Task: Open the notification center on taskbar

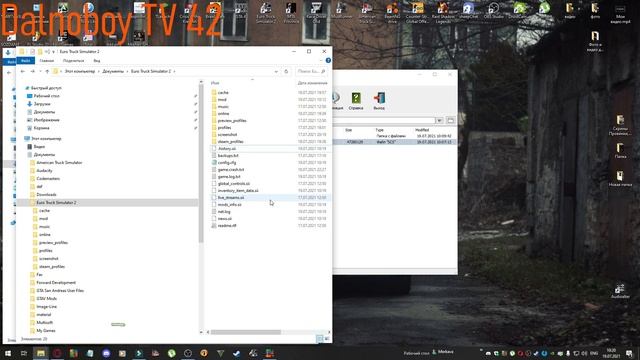Action: coord(629,353)
